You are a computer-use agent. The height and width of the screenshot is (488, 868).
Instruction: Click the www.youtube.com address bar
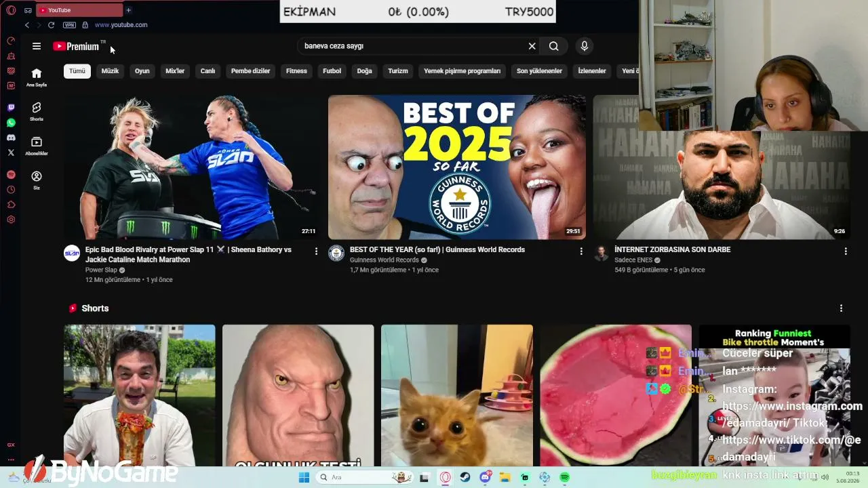click(121, 25)
